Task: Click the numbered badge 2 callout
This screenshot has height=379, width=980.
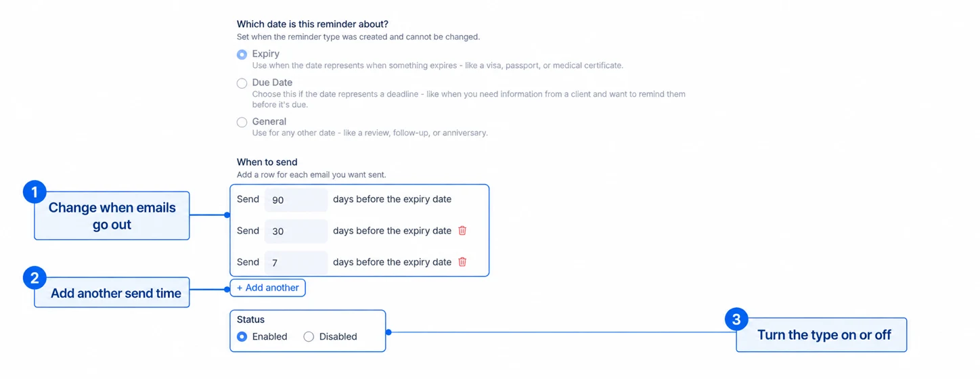Action: tap(34, 278)
